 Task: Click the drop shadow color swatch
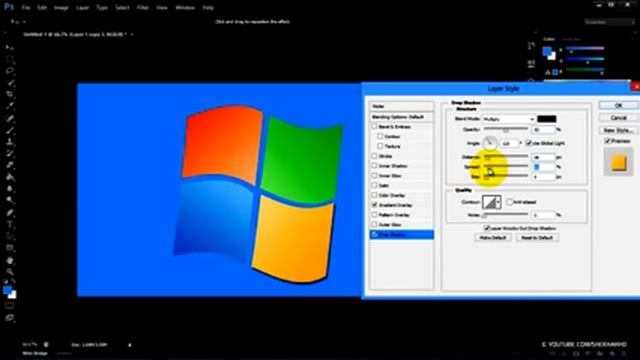click(x=547, y=119)
